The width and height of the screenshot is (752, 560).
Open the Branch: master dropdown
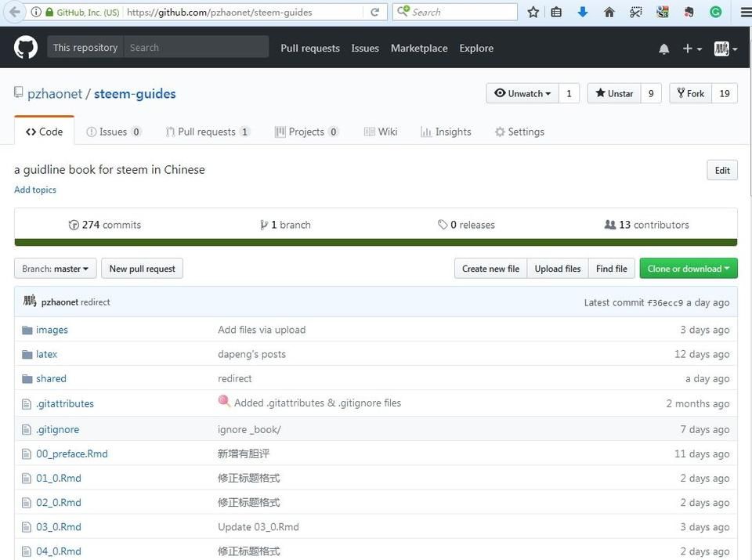click(55, 269)
